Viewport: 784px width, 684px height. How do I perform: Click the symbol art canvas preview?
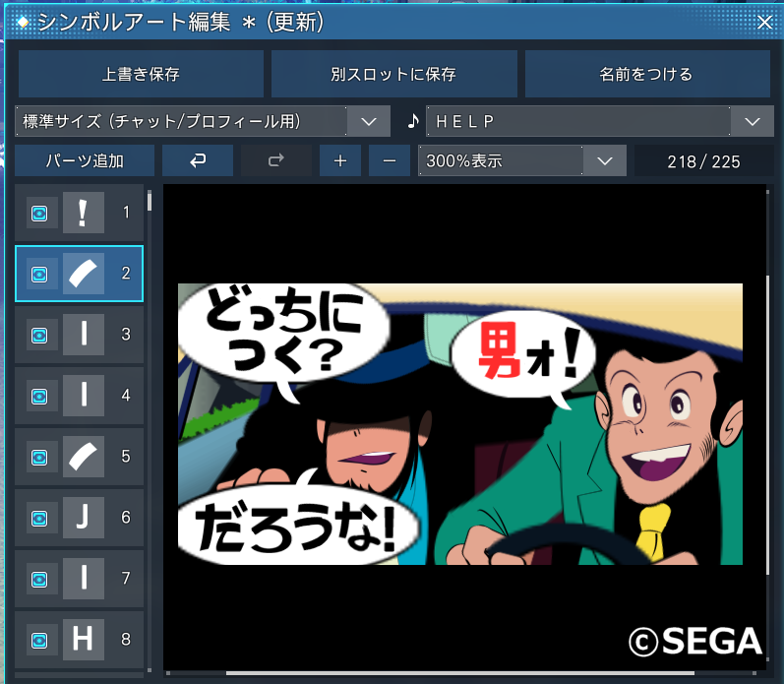pos(464,427)
